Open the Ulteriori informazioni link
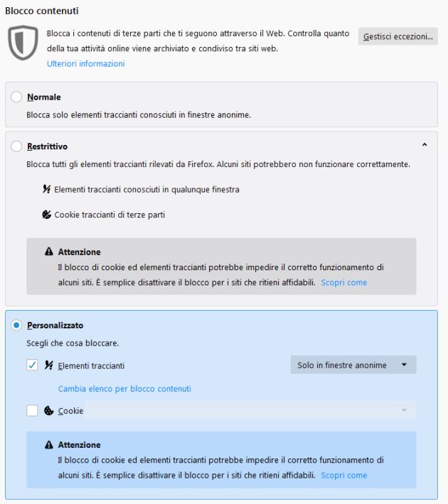 click(x=85, y=64)
